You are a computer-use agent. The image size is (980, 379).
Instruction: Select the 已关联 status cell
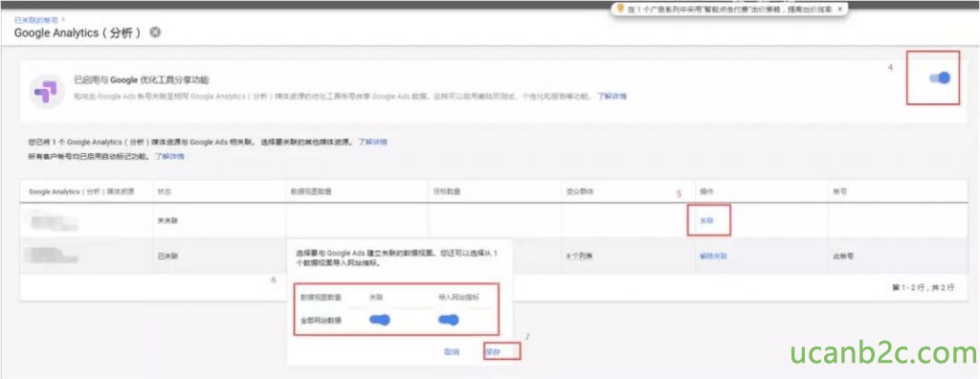point(167,256)
